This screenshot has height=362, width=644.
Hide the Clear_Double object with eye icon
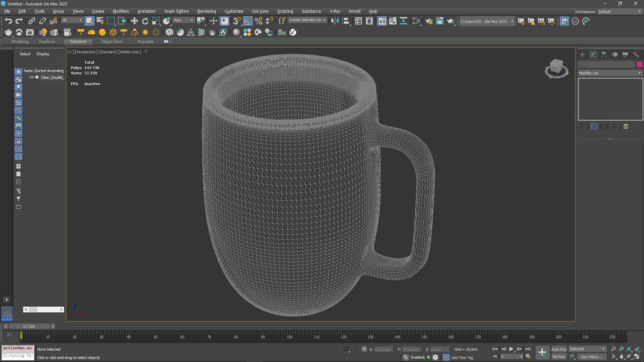32,77
